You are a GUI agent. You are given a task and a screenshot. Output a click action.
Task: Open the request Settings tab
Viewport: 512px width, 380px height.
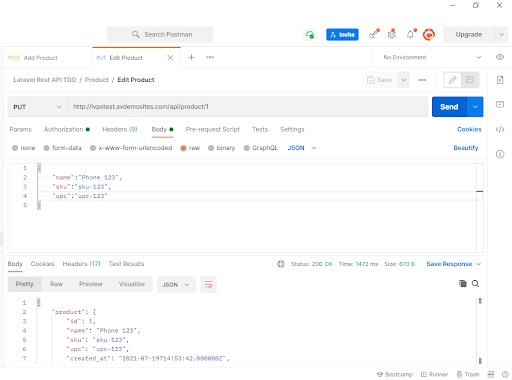[292, 129]
